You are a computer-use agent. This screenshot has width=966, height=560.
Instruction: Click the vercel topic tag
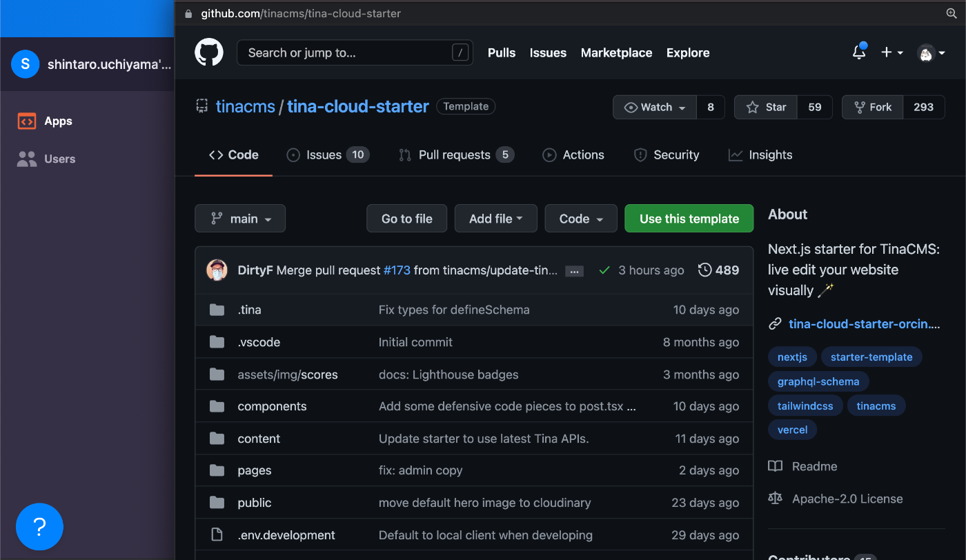[x=792, y=430]
